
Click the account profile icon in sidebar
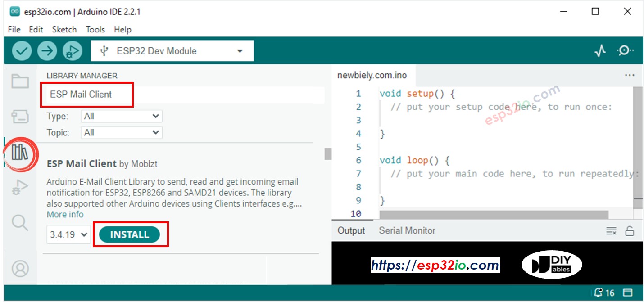(x=20, y=269)
